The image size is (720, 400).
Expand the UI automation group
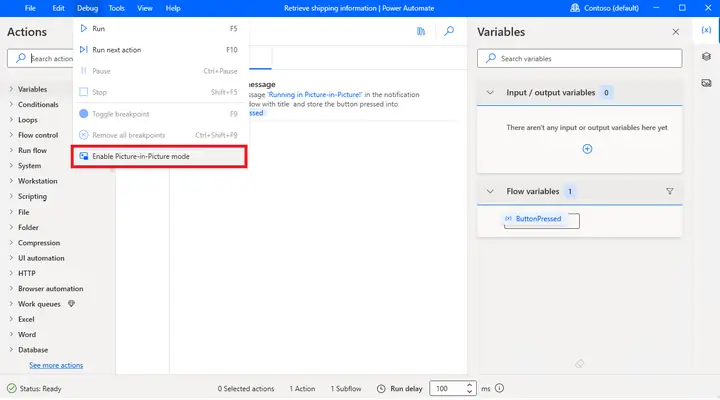pyautogui.click(x=41, y=258)
